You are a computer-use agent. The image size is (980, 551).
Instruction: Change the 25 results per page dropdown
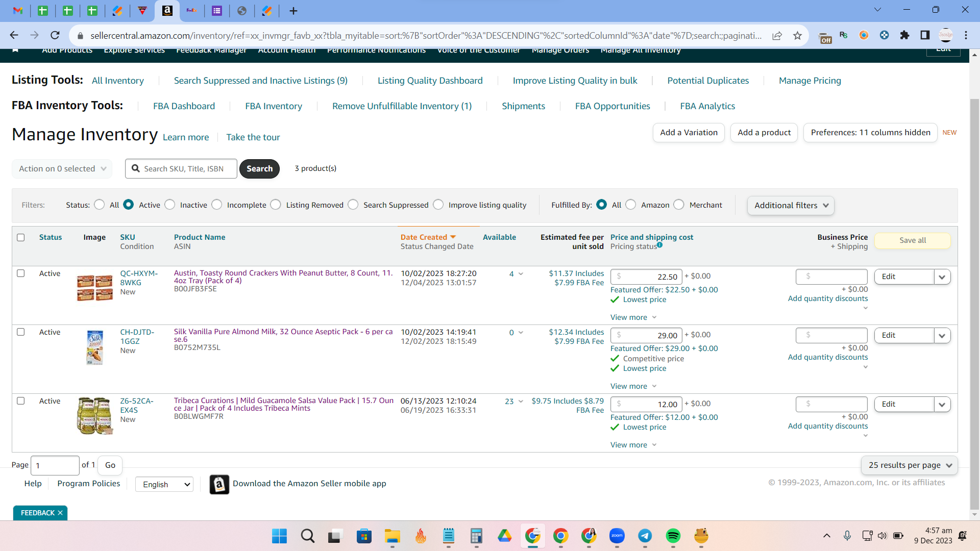(910, 465)
